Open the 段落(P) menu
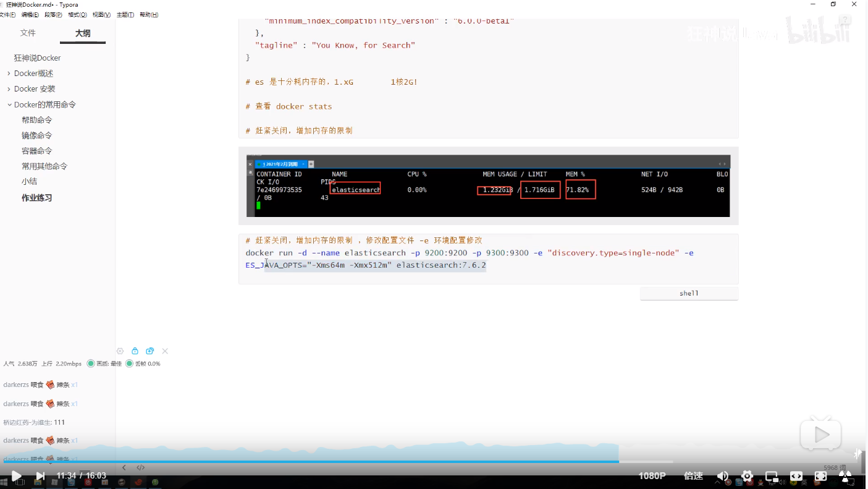This screenshot has width=868, height=489. click(x=53, y=15)
